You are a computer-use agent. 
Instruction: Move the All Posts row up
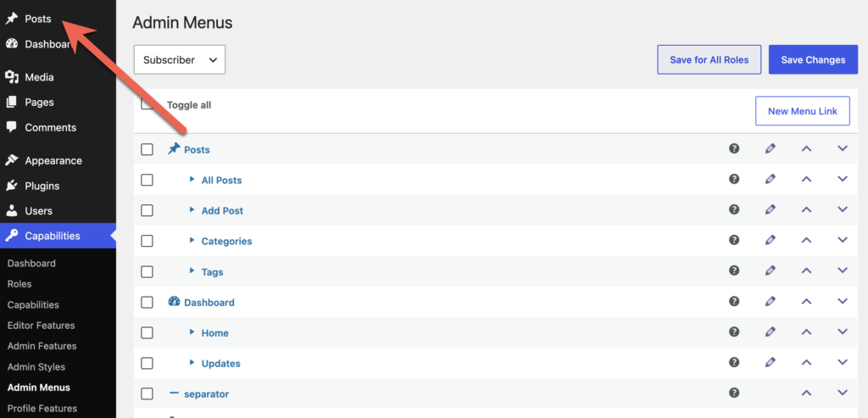pyautogui.click(x=807, y=179)
